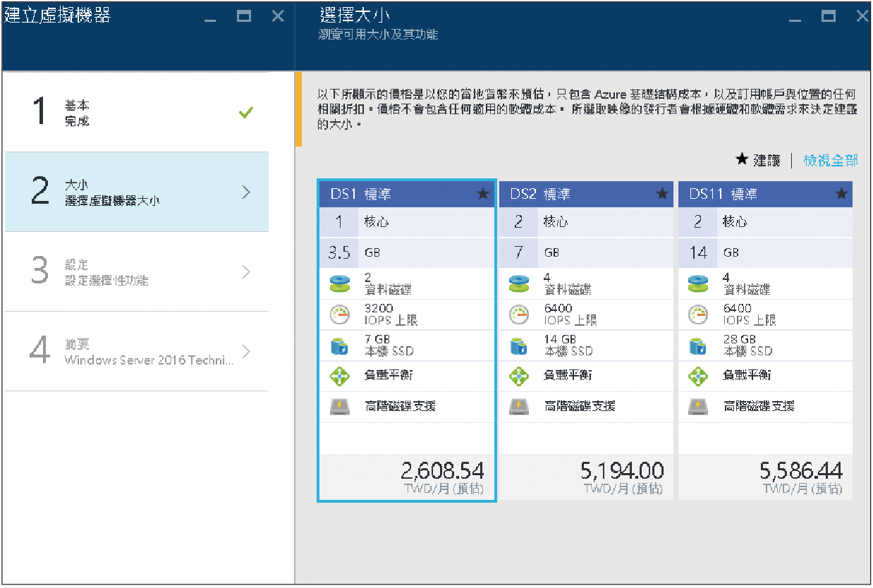
Task: Click the 2 核心 row in DS11 card
Action: point(765,222)
